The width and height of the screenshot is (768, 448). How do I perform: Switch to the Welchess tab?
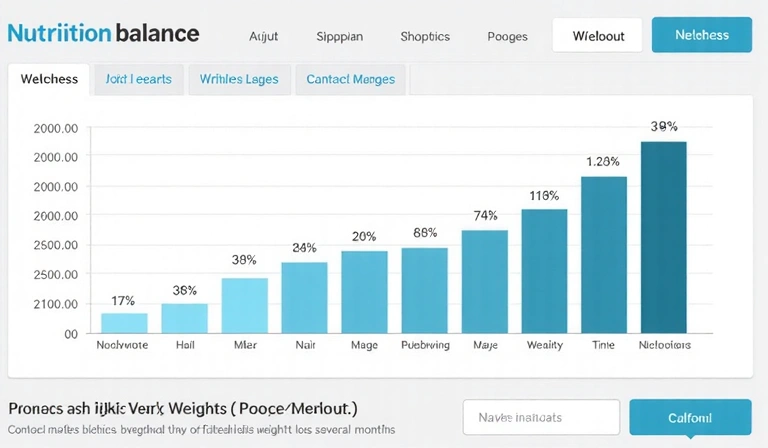click(x=49, y=79)
